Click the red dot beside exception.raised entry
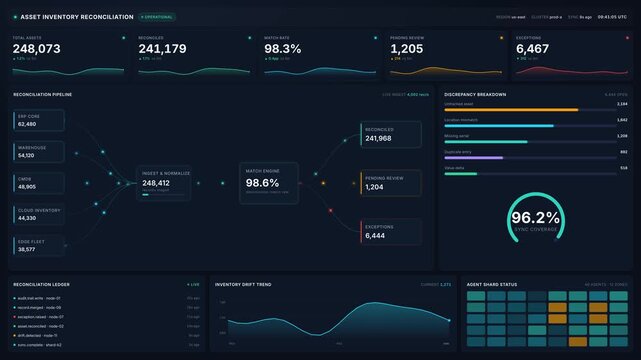 15,317
